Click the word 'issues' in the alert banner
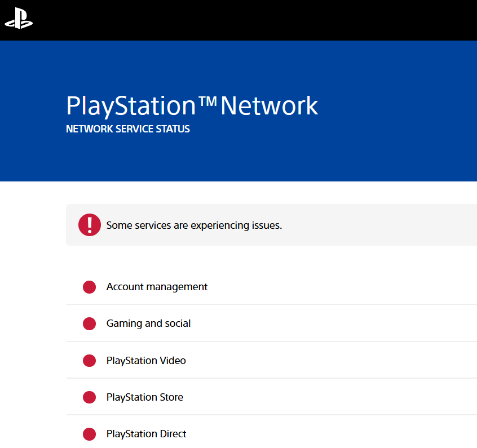The height and width of the screenshot is (448, 477). pos(266,225)
